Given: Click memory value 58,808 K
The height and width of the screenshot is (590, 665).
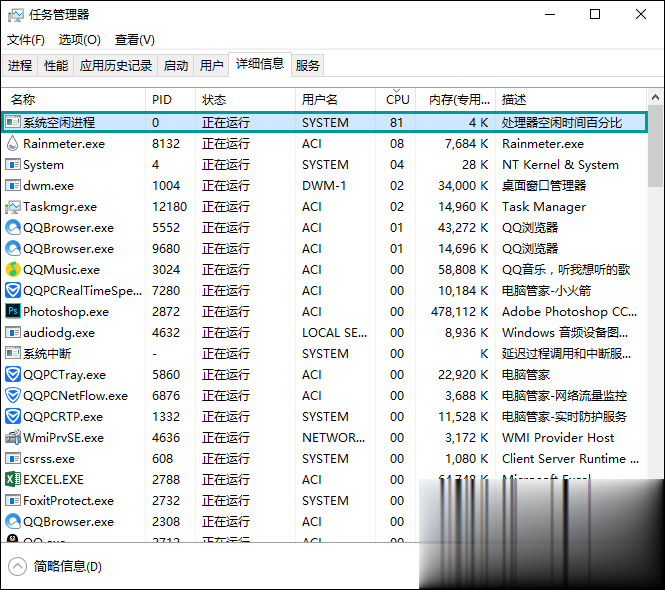Looking at the screenshot, I should (x=464, y=270).
